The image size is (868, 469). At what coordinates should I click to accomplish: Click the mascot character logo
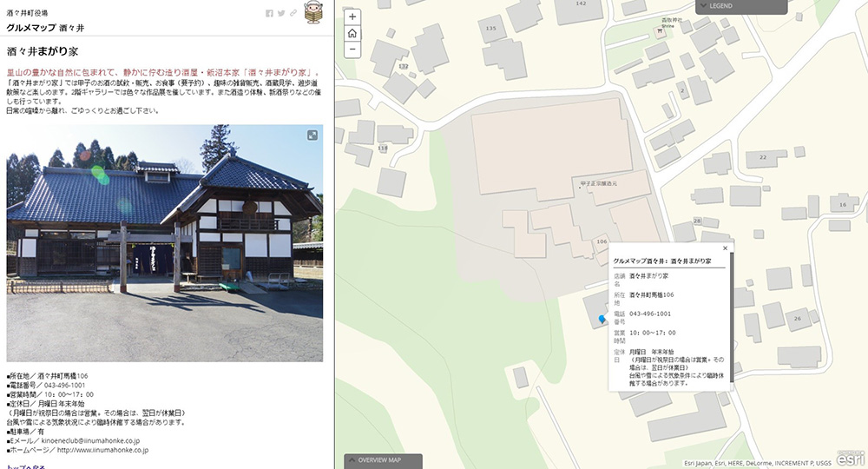pos(312,12)
